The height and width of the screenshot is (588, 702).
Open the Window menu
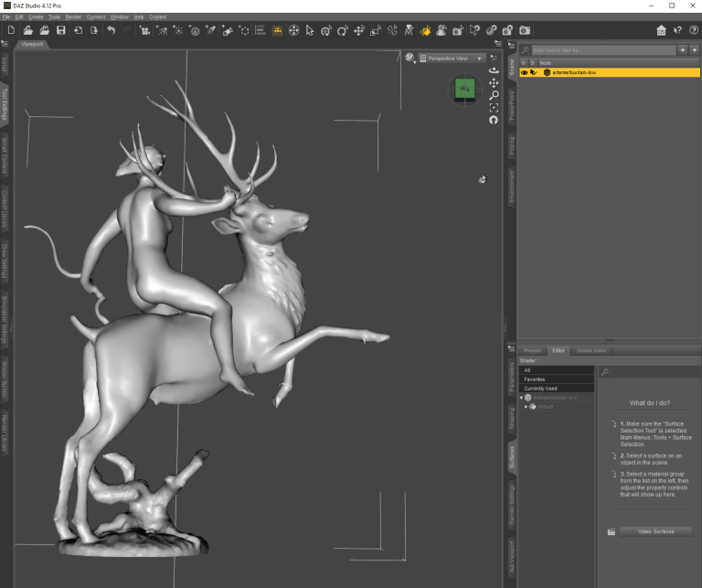[x=120, y=17]
